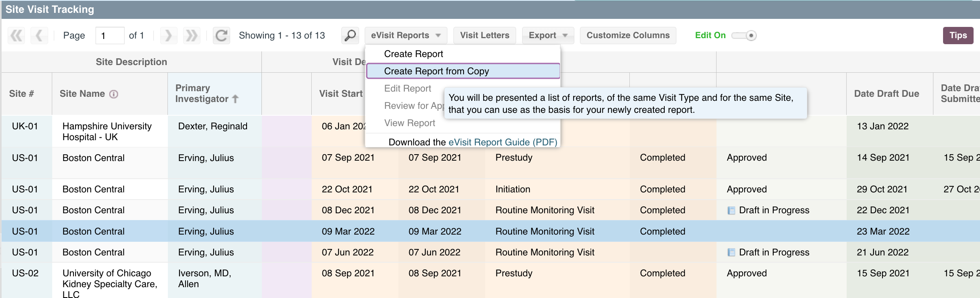980x298 pixels.
Task: Expand the eVisit Reports dropdown
Action: pos(406,36)
